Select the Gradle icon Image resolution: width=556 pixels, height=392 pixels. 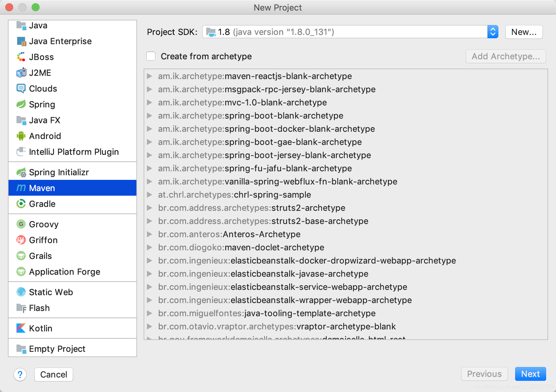point(21,204)
